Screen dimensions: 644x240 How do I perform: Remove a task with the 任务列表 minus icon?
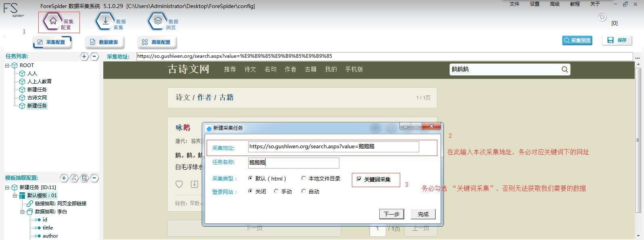(x=94, y=57)
